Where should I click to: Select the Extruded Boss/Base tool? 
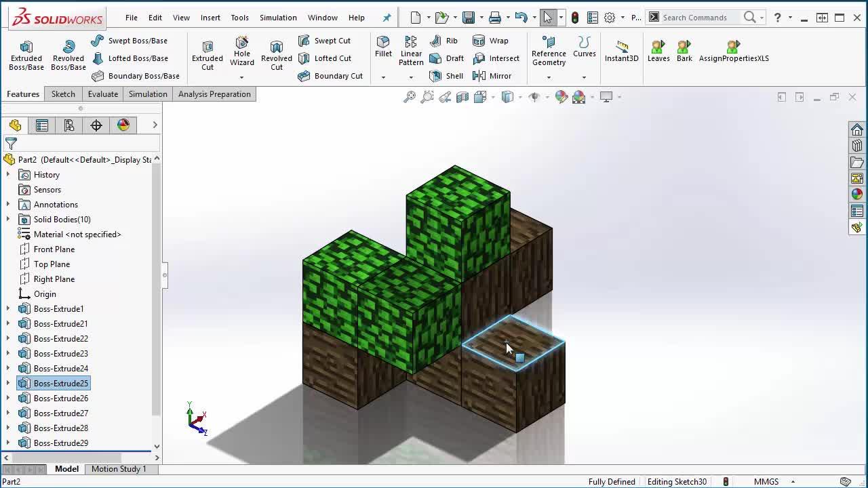(26, 54)
